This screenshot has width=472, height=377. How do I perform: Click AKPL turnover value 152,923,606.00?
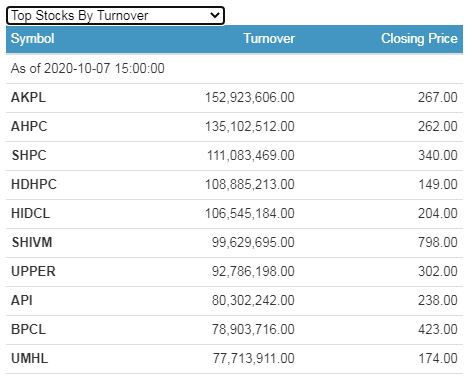pyautogui.click(x=250, y=98)
